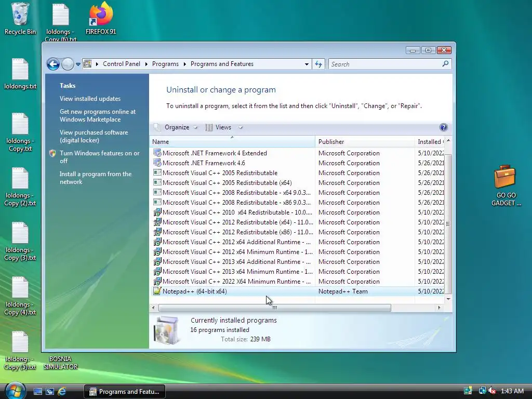Open recent pages dropdown arrow near Back button
The width and height of the screenshot is (532, 399).
coord(78,64)
